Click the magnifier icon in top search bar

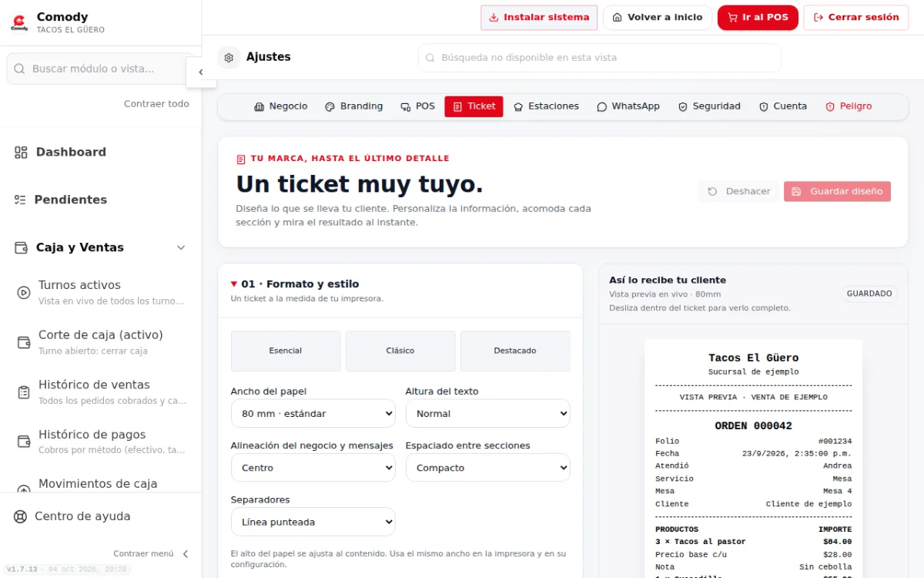click(430, 58)
